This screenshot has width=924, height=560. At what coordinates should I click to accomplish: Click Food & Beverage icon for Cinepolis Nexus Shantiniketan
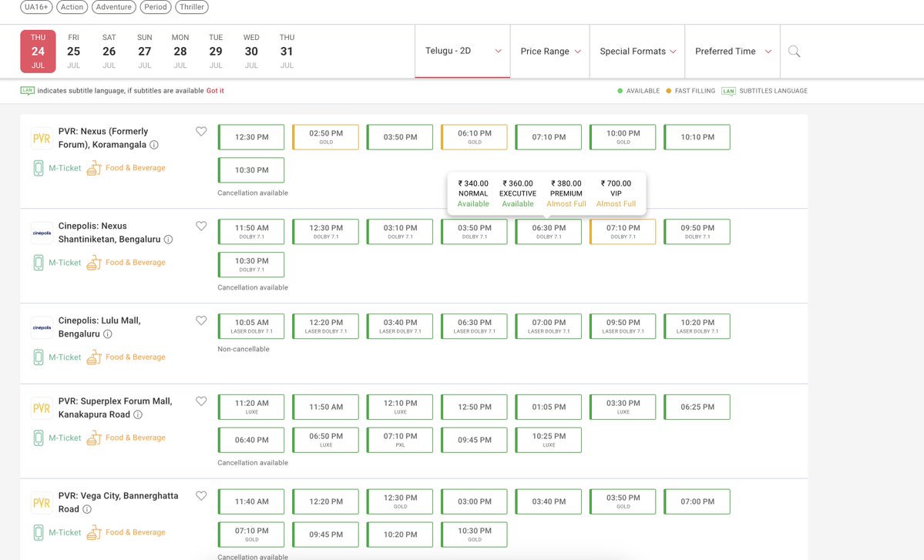[94, 263]
